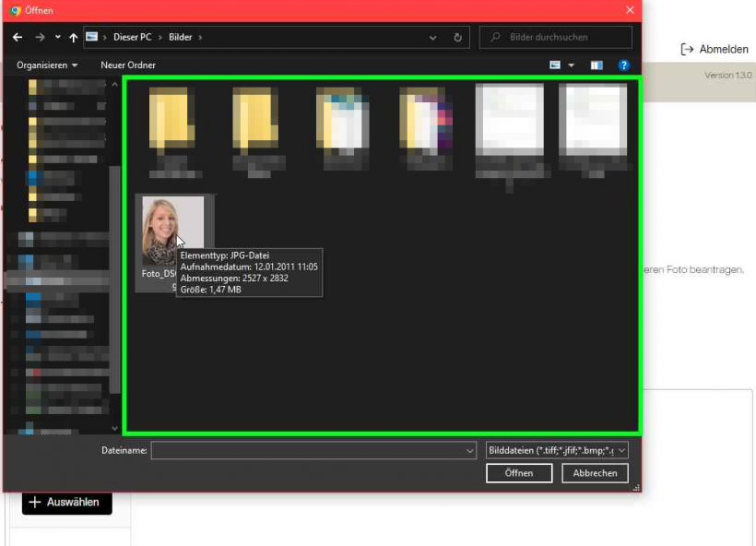
Task: Toggle the preview pane icon
Action: (597, 65)
